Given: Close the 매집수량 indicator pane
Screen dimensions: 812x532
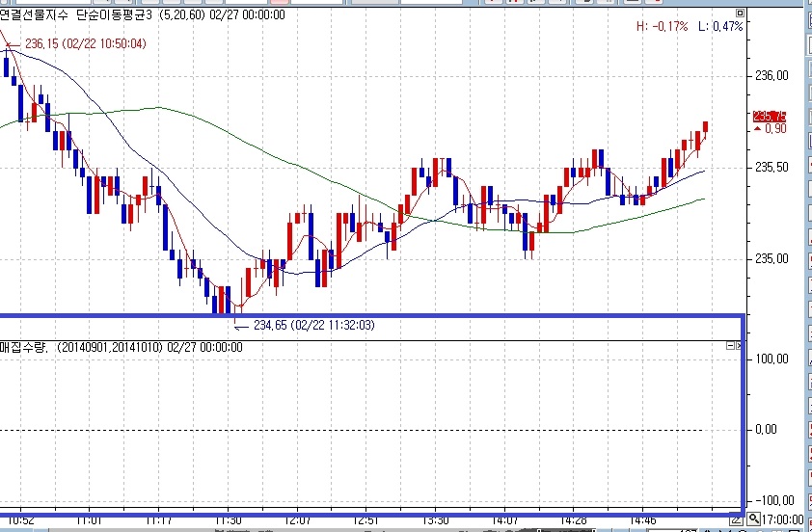Looking at the screenshot, I should [739, 346].
